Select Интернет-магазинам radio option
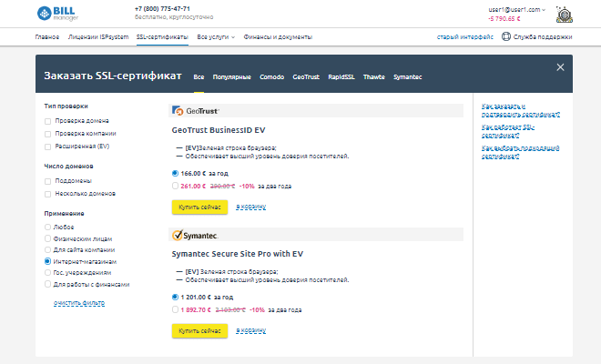Screen dimensions: 601x364 [47, 261]
